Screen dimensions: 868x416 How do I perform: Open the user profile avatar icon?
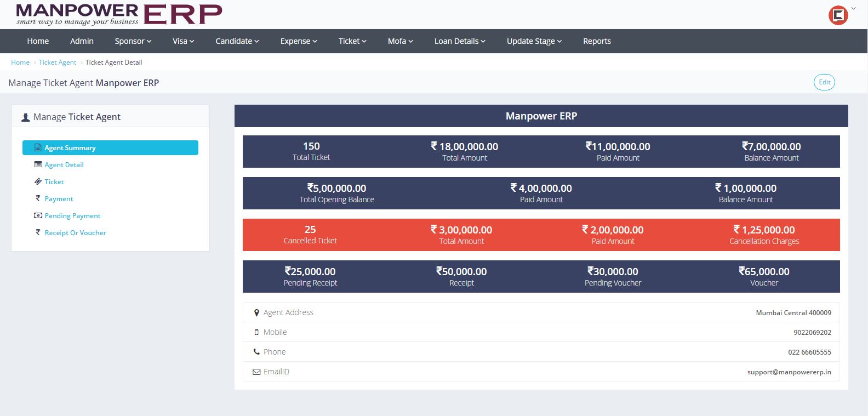[838, 15]
